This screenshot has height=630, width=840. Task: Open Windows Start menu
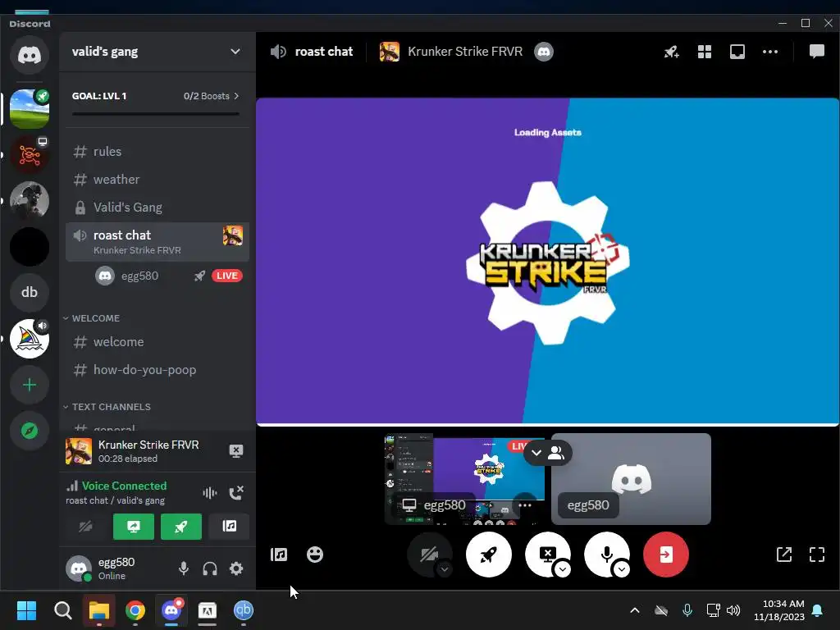(26, 610)
